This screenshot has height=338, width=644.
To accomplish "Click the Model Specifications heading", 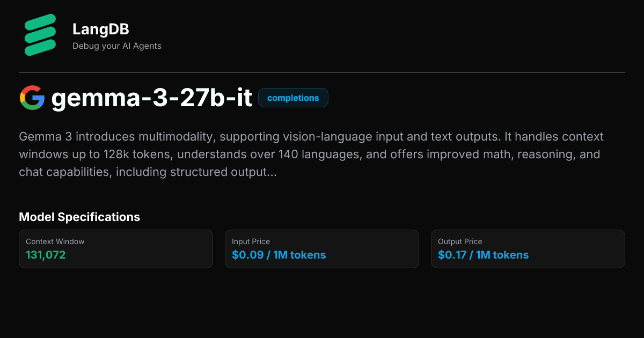I will point(79,217).
